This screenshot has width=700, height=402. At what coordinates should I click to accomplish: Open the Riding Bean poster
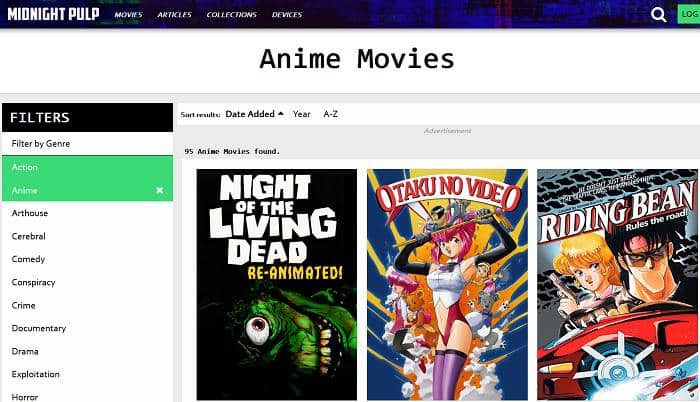click(617, 285)
